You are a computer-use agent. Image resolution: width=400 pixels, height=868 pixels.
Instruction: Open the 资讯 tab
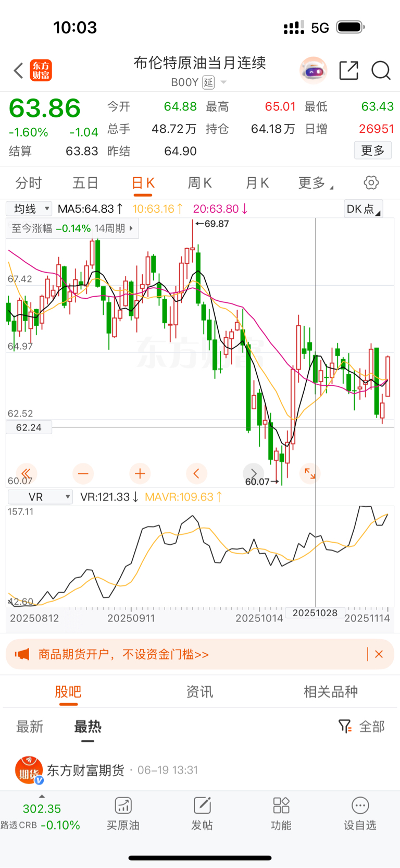pos(200,692)
